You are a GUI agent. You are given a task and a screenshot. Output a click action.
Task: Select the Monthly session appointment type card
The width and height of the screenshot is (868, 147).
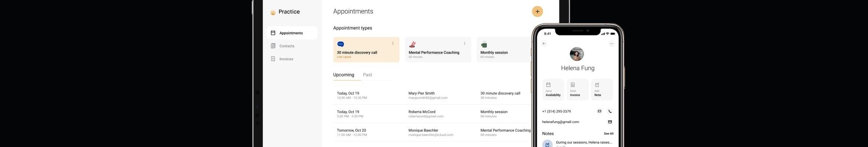504,50
